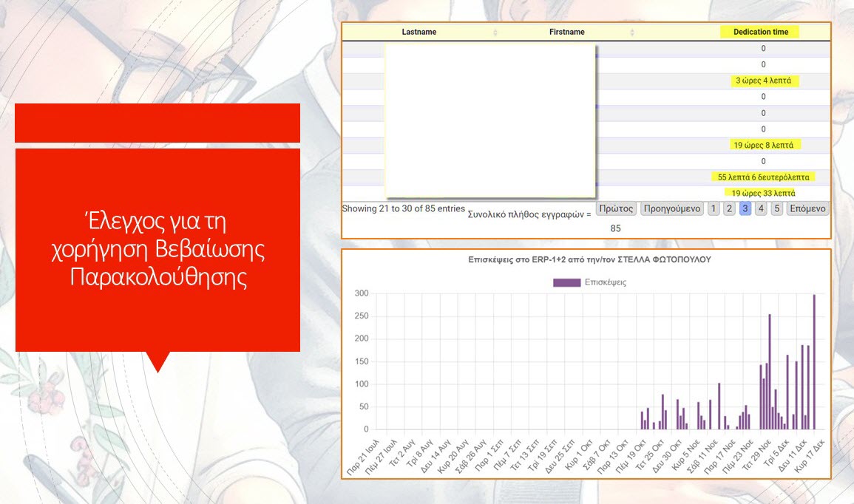854x504 pixels.
Task: Select the cell '19 ώρες 33 λεπτά'
Action: point(763,193)
